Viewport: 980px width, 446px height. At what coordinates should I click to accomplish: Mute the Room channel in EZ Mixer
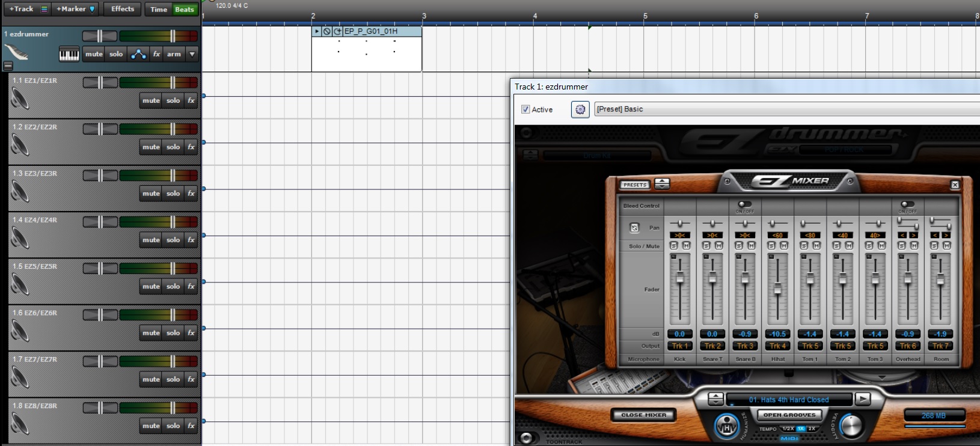click(x=946, y=246)
